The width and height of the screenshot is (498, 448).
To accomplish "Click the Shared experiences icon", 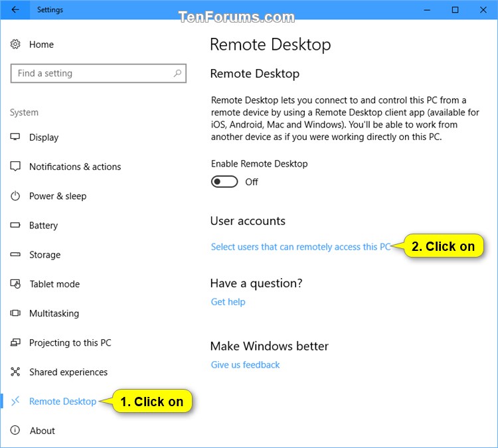I will [15, 372].
